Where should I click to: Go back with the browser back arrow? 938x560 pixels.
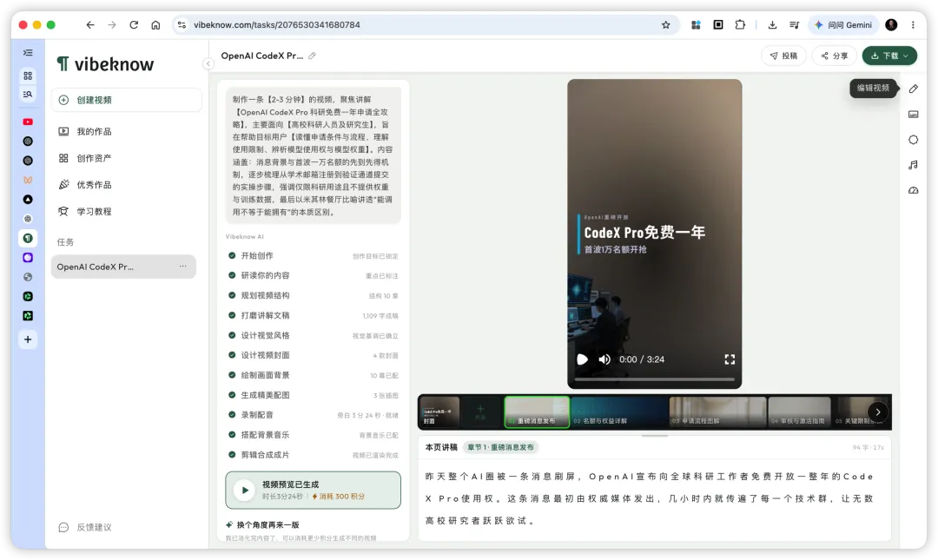[x=89, y=24]
